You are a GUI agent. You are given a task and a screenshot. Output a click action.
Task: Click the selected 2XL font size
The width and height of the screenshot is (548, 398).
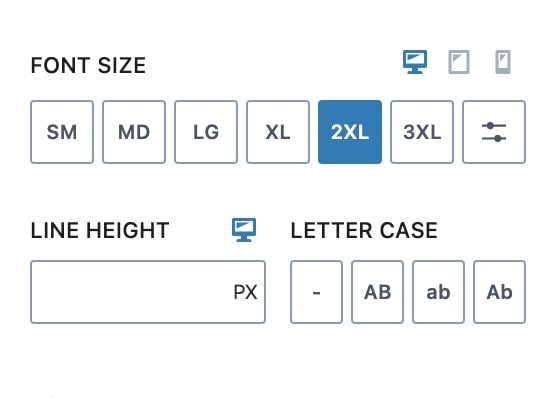click(350, 132)
